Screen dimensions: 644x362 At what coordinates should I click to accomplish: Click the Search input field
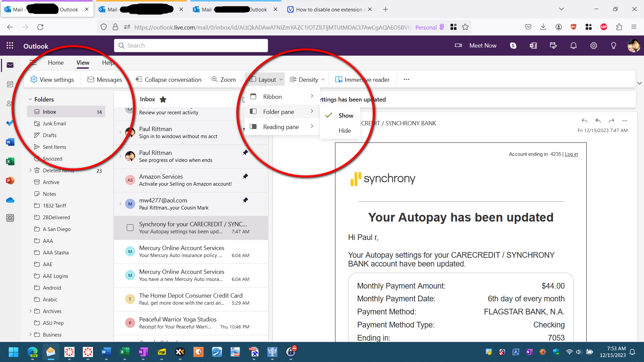[x=191, y=46]
